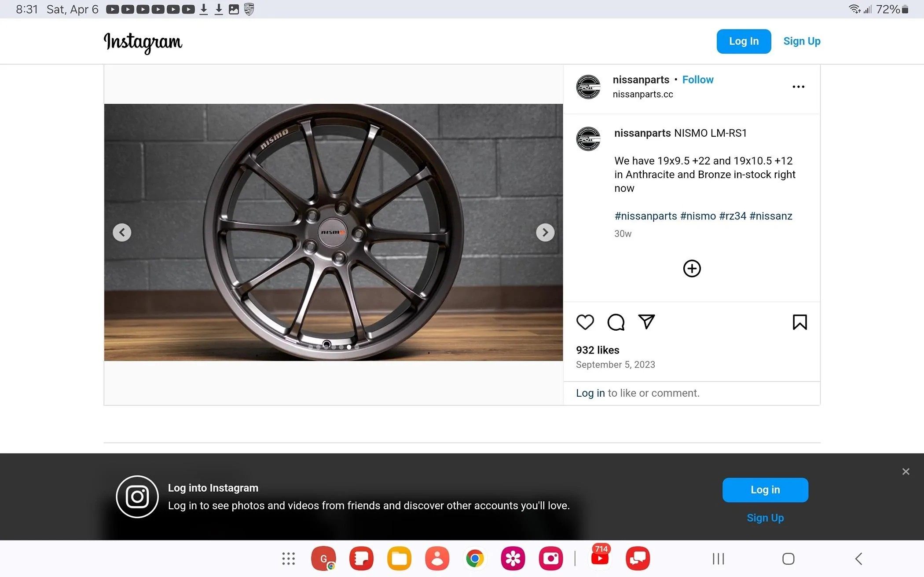Open the comment bubble icon
This screenshot has height=577, width=924.
pyautogui.click(x=616, y=322)
